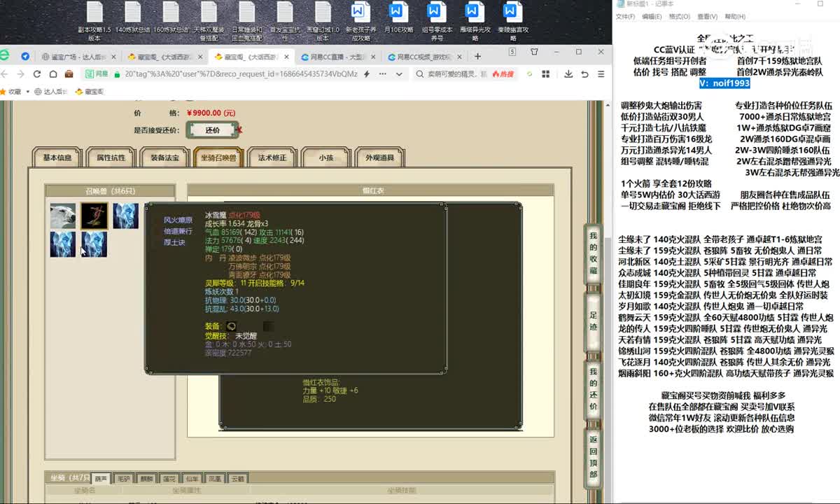Select the 毛驴 mount tab

coord(124,479)
